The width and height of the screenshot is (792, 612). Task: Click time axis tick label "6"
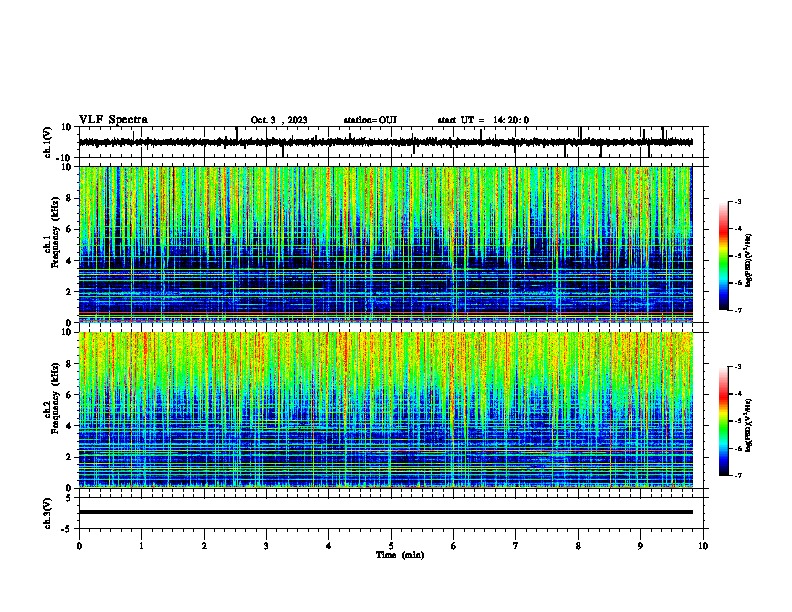tap(454, 546)
